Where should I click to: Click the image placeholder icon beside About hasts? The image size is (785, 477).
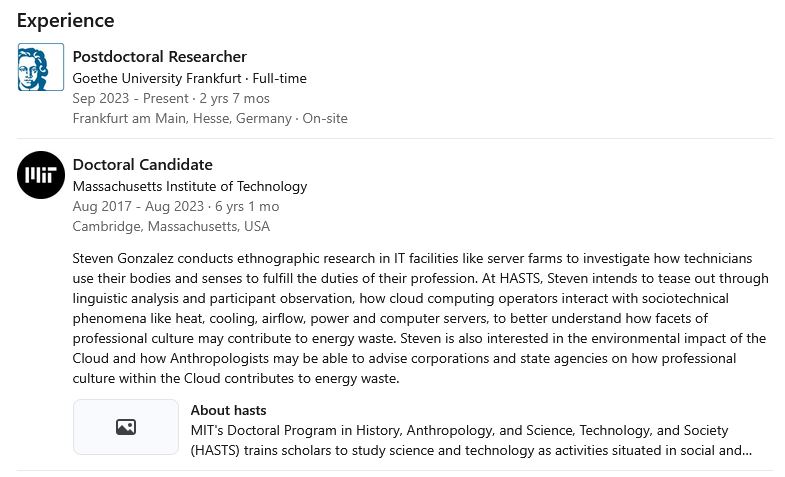click(126, 427)
